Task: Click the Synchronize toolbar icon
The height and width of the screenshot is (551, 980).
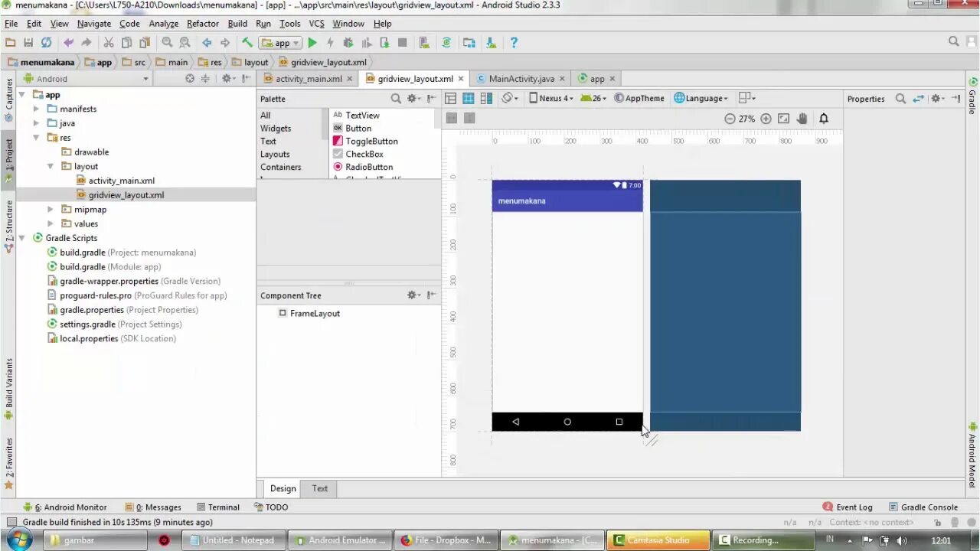Action: (x=46, y=43)
